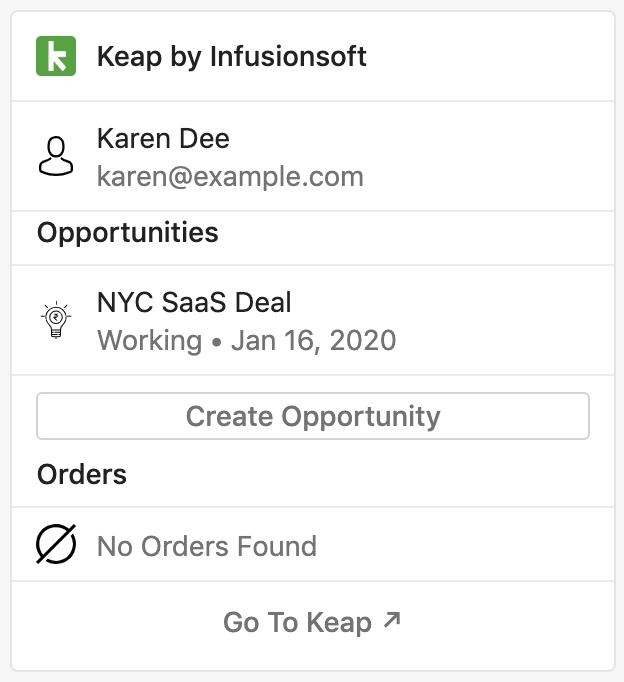Screen dimensions: 624x682
Task: Click the Keap app header bar
Action: tap(313, 57)
